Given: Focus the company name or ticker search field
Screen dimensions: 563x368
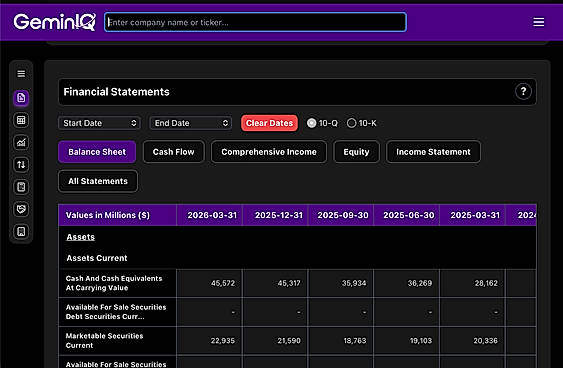Looking at the screenshot, I should point(255,22).
